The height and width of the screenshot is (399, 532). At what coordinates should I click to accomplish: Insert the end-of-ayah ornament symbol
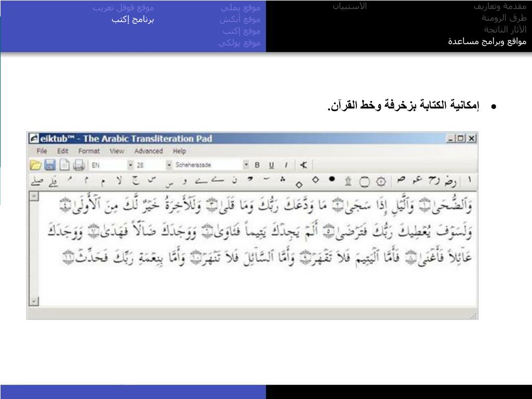pos(381,182)
